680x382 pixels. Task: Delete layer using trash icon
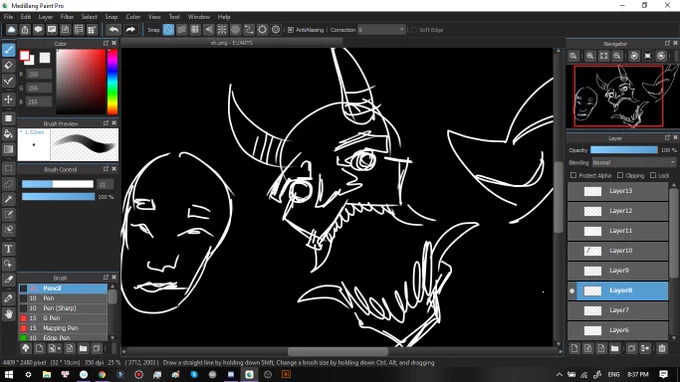662,348
